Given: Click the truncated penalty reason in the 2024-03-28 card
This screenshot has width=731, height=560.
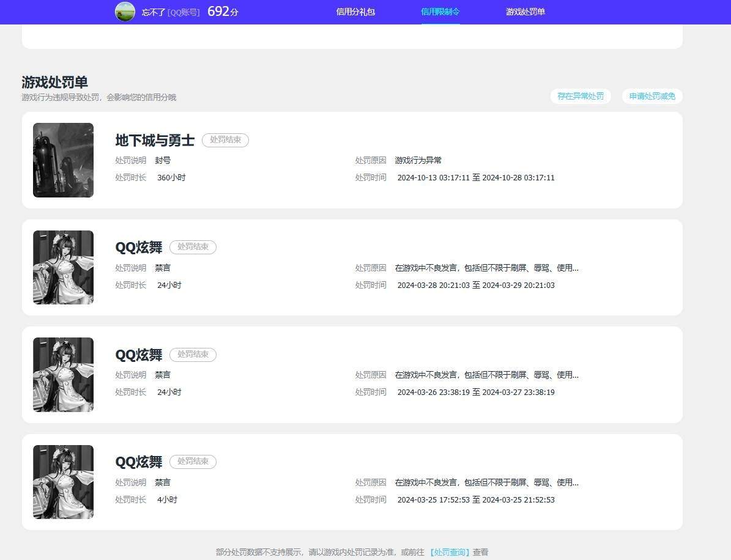Looking at the screenshot, I should tap(487, 268).
